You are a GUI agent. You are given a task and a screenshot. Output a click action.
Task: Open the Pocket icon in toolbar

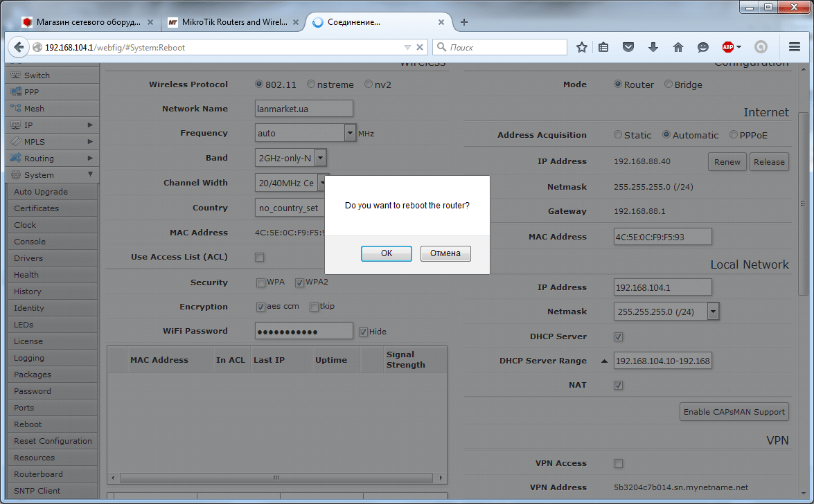coord(628,47)
